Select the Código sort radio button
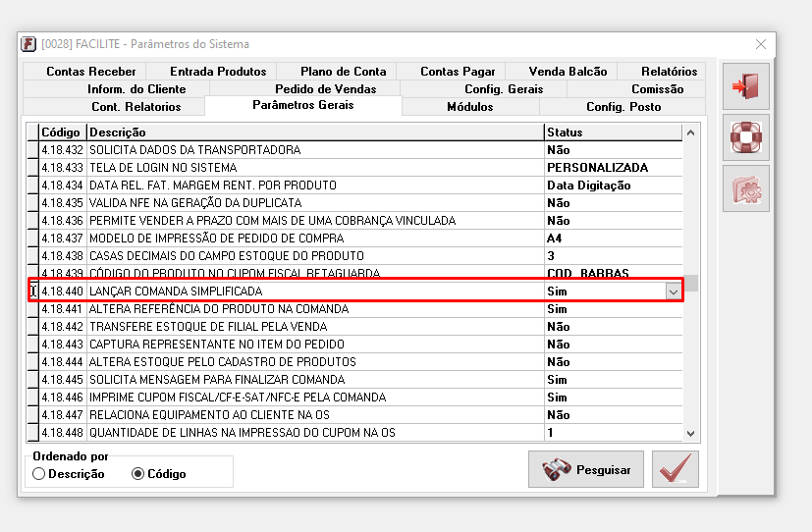 pyautogui.click(x=137, y=473)
